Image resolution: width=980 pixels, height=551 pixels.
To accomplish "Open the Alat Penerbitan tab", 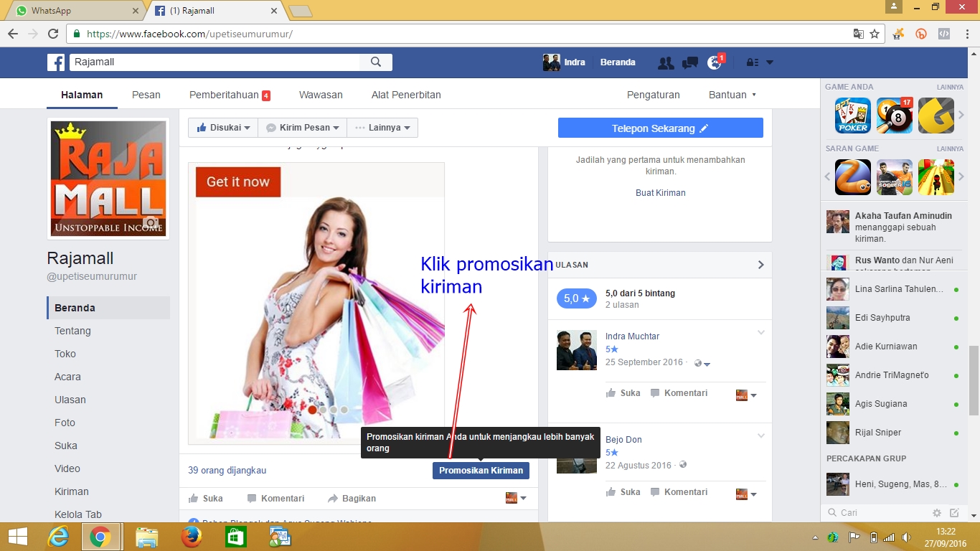I will pos(406,95).
